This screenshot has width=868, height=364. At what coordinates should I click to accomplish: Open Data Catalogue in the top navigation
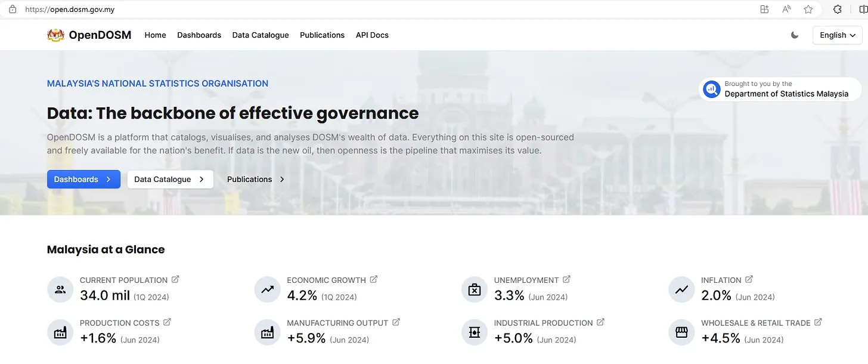coord(261,35)
